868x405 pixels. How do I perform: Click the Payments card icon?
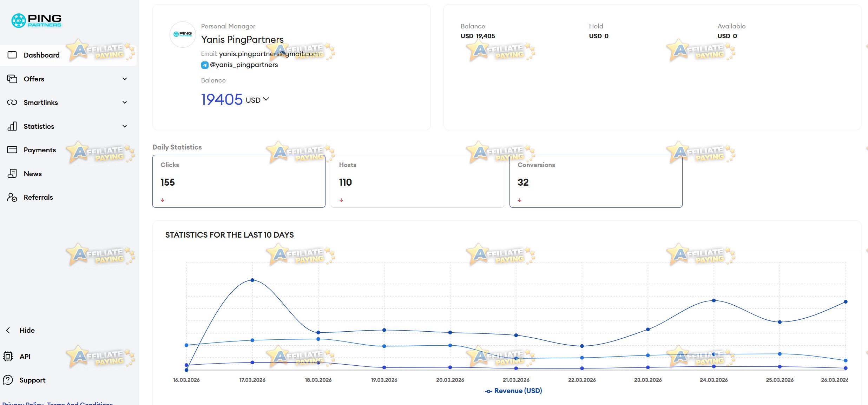coord(12,150)
